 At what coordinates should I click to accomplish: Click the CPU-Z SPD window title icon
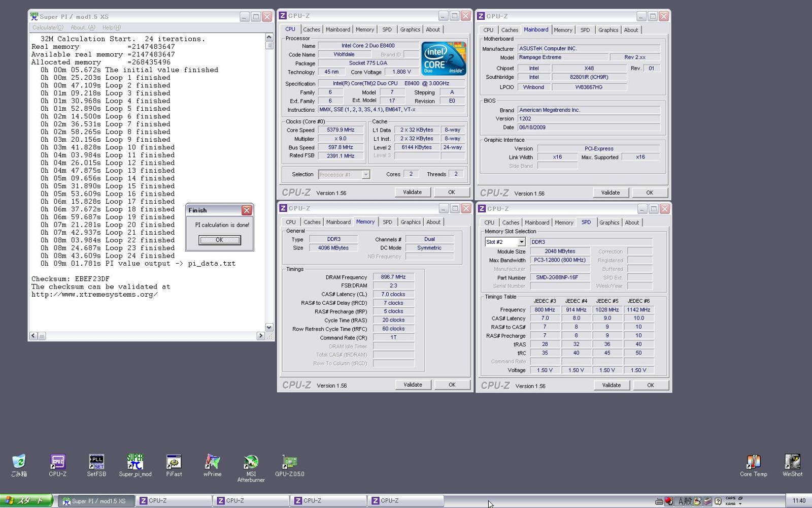[x=482, y=209]
